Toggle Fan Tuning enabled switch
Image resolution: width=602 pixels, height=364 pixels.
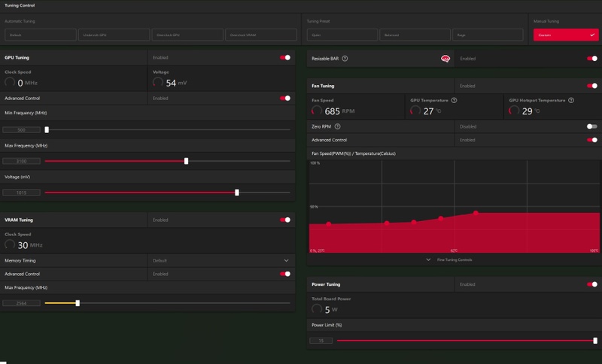click(592, 86)
